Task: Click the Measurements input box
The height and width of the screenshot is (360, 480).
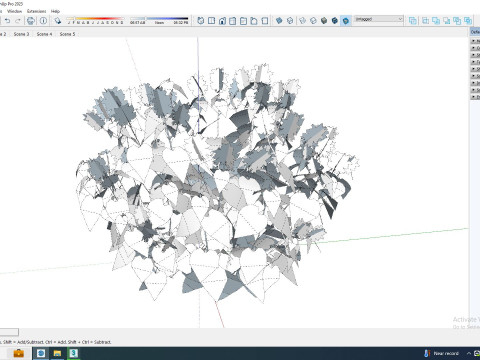Action: [9, 332]
